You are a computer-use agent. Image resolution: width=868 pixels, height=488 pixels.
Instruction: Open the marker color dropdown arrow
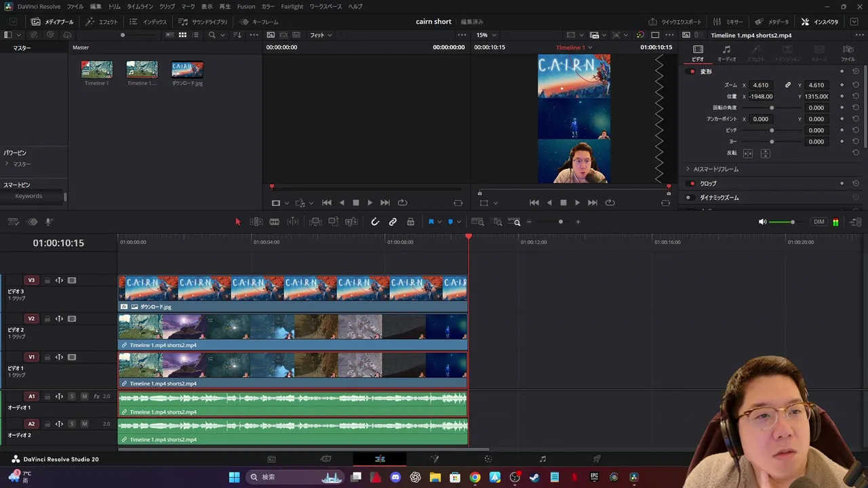click(x=459, y=222)
